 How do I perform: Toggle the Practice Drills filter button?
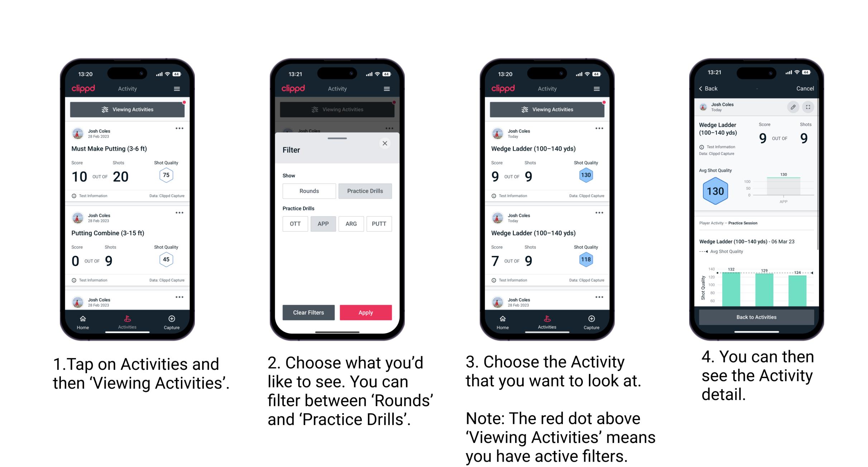[x=364, y=190]
